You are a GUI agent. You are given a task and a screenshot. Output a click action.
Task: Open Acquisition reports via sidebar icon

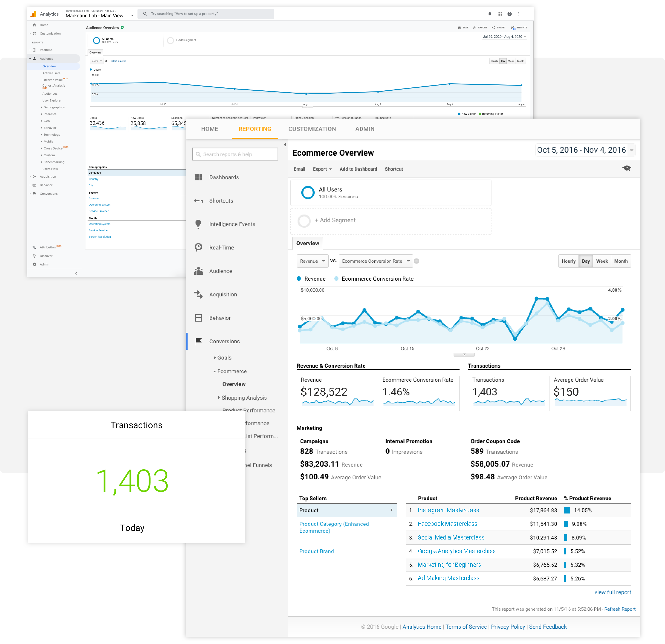click(198, 294)
